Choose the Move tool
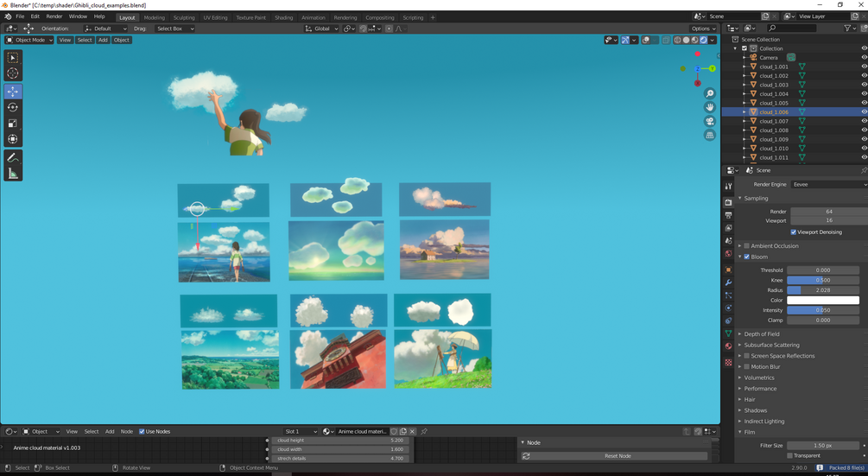 [x=13, y=92]
